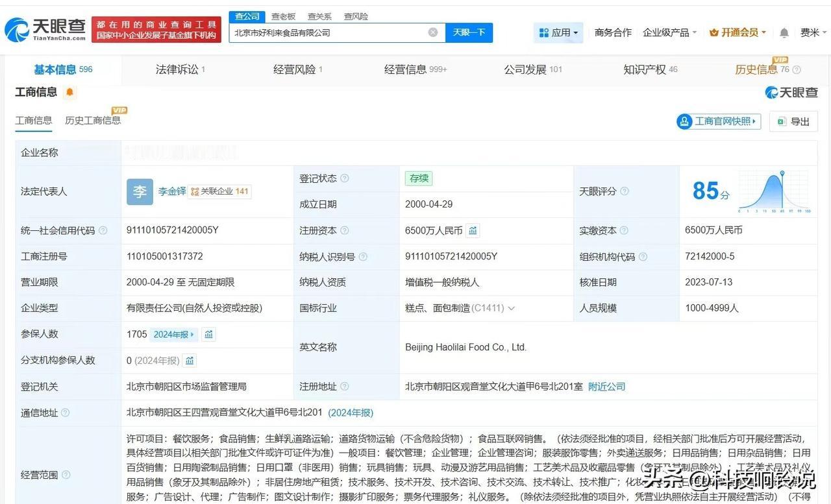Select the 历史工商信息 sub-tab

click(x=93, y=120)
